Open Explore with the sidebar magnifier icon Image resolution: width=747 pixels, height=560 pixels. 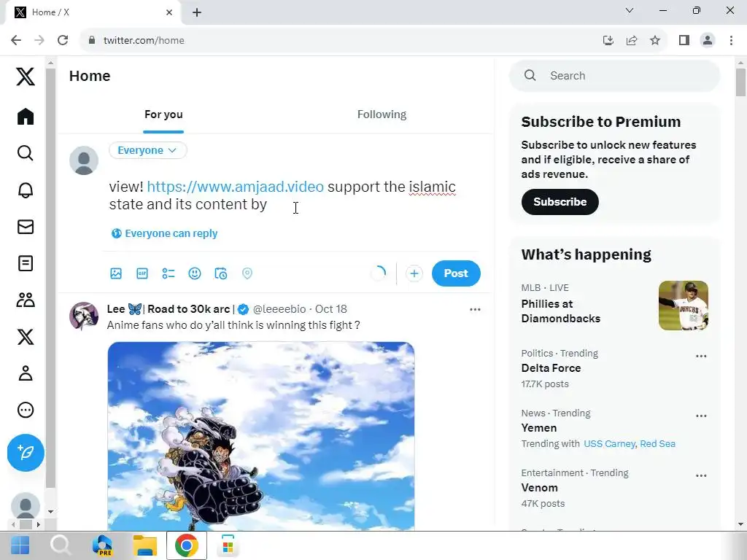pyautogui.click(x=26, y=153)
